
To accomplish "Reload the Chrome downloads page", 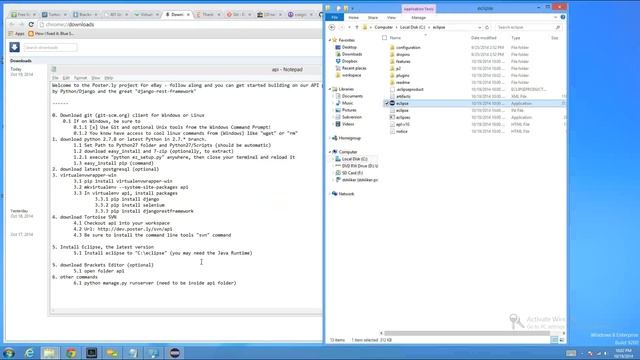I will click(31, 24).
